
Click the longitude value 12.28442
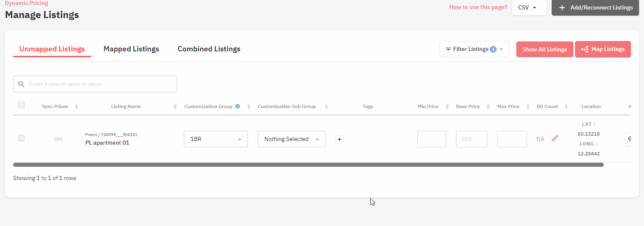tap(589, 154)
